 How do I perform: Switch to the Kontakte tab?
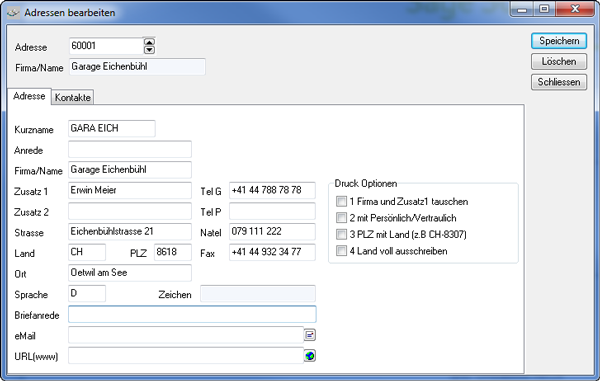72,97
